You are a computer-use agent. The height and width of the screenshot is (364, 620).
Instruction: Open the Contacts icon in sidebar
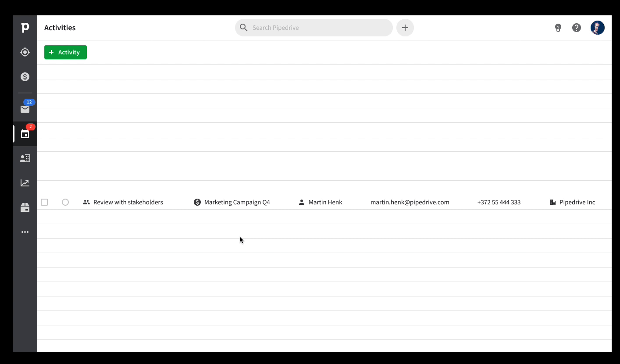click(x=25, y=158)
